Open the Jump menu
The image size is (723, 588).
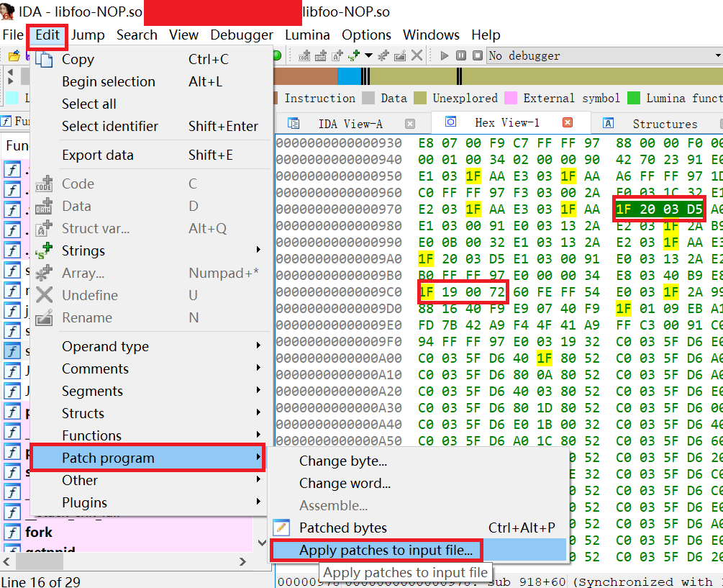(88, 35)
